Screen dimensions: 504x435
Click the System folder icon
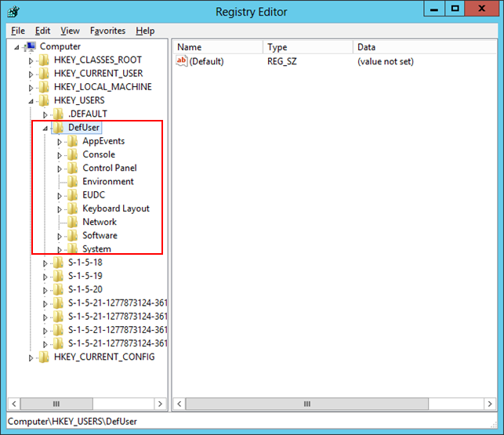pos(73,248)
